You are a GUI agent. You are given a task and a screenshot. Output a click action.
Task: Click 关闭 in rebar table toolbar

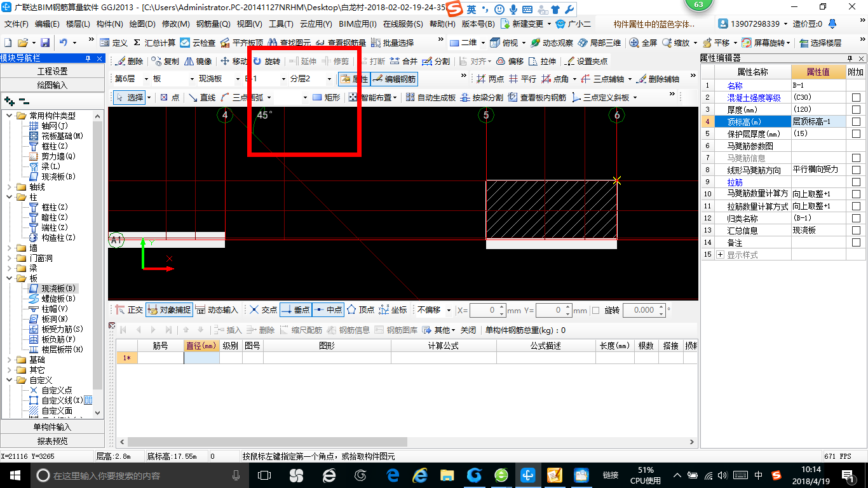point(468,330)
